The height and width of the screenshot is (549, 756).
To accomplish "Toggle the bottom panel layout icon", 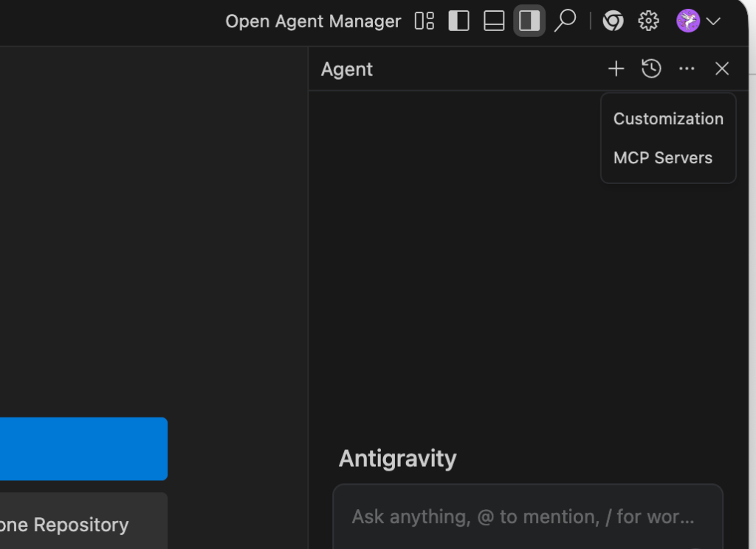I will click(494, 21).
